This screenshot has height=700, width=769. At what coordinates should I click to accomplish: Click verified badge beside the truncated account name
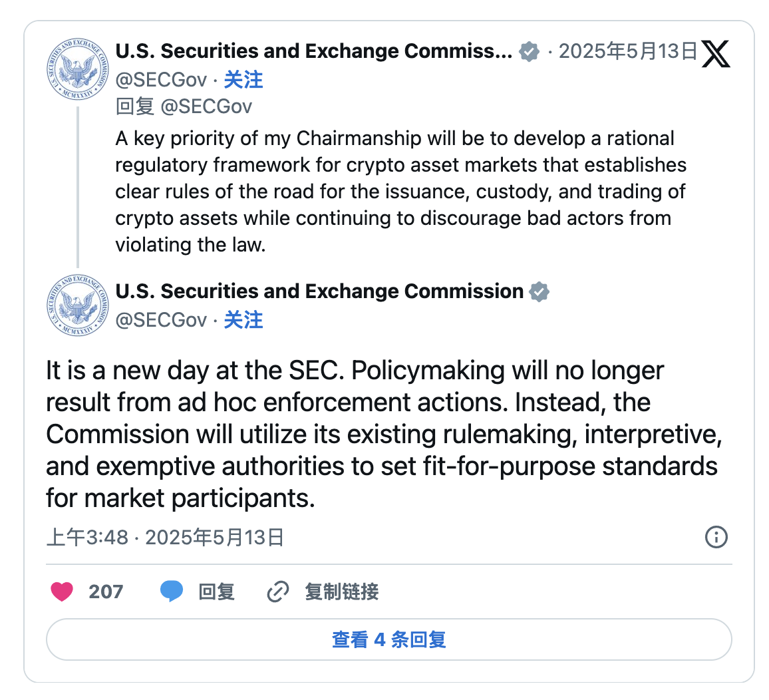pos(529,52)
